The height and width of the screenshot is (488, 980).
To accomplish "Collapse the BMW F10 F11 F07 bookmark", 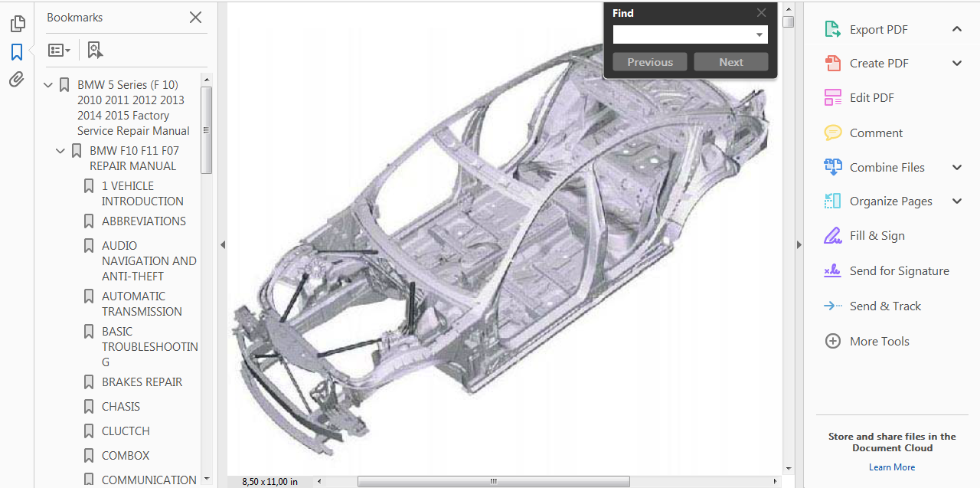I will coord(60,151).
